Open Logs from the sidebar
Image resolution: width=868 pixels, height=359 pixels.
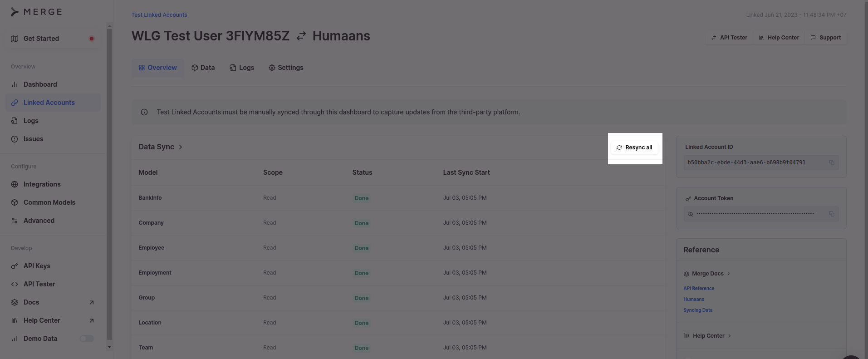(53, 121)
